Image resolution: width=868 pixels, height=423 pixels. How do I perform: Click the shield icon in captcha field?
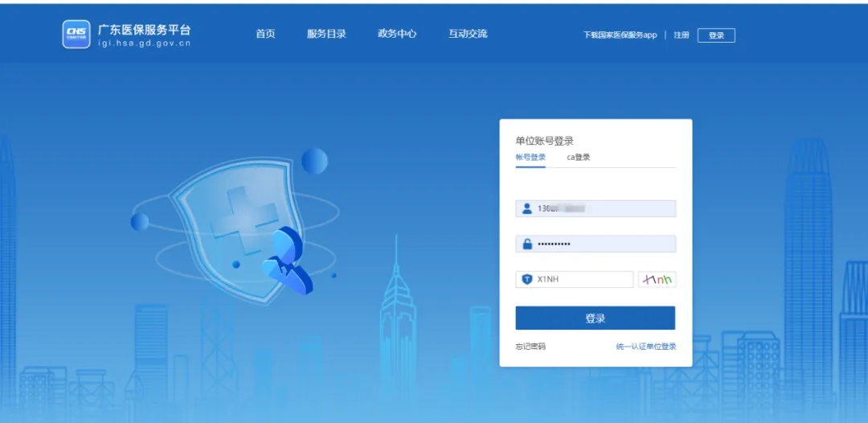coord(527,279)
